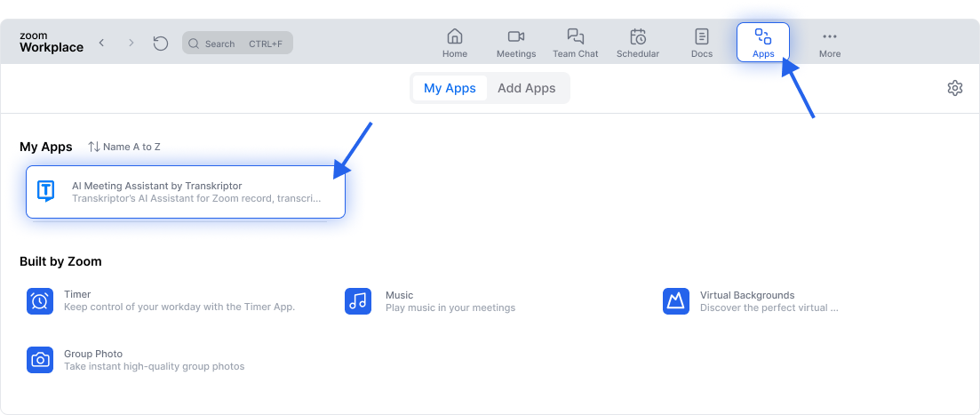Go forward with the right arrow
980x415 pixels.
pyautogui.click(x=131, y=43)
